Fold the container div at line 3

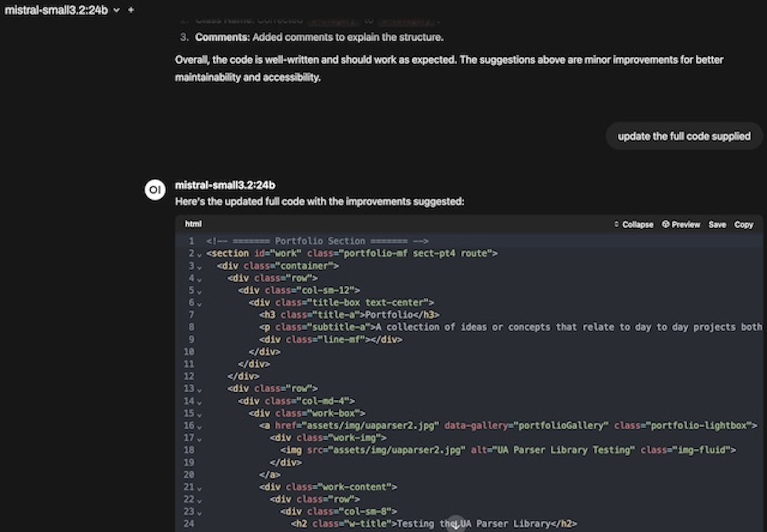199,266
